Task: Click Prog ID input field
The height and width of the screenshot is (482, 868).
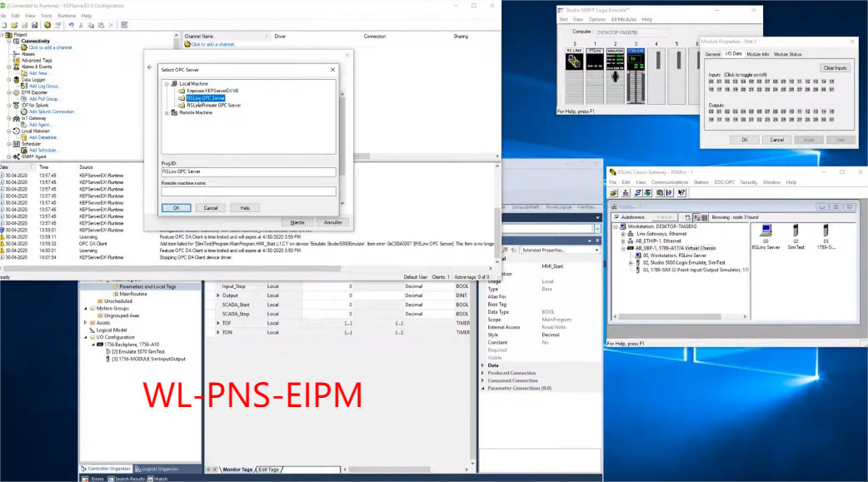Action: (248, 171)
